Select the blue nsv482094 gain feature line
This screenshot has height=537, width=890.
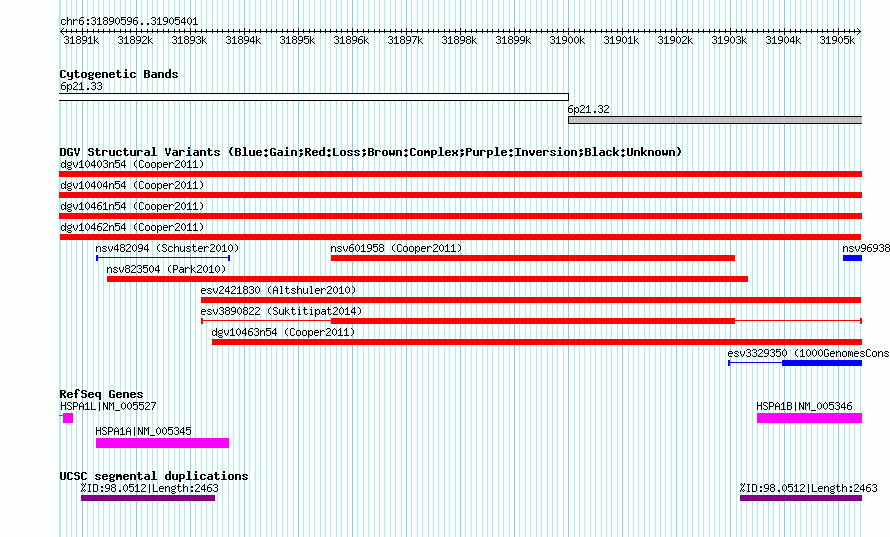163,258
